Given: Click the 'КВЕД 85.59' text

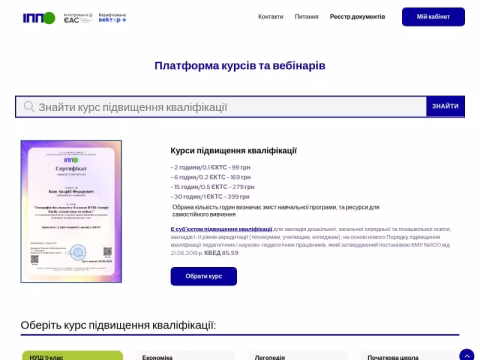Looking at the screenshot, I should pos(221,253).
